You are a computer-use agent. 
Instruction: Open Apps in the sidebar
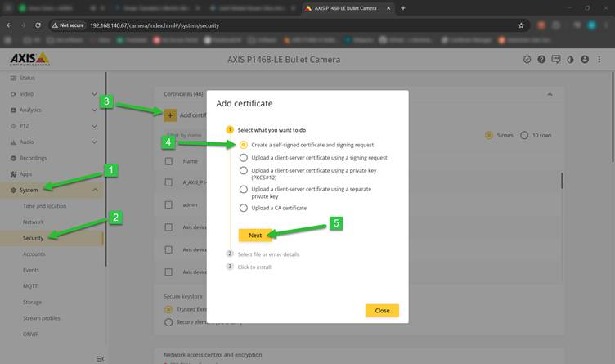click(x=25, y=174)
